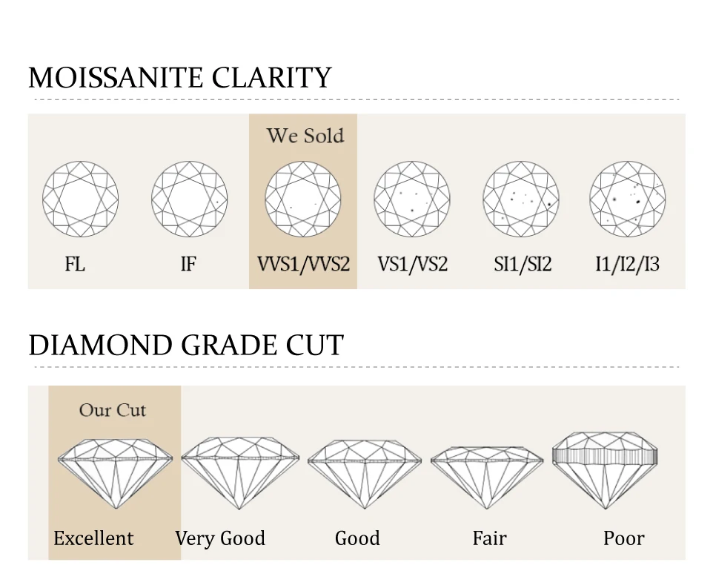Select the VS1/VS2 clarity diamond icon
The image size is (713, 588).
411,199
